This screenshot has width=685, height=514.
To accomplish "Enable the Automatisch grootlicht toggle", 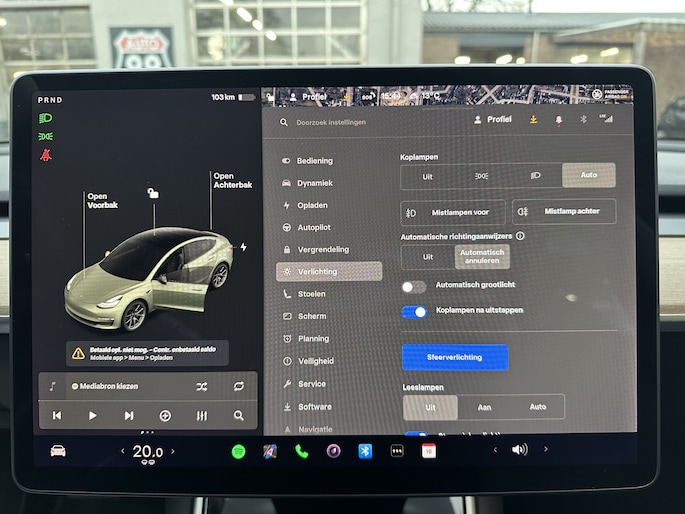I will [413, 287].
